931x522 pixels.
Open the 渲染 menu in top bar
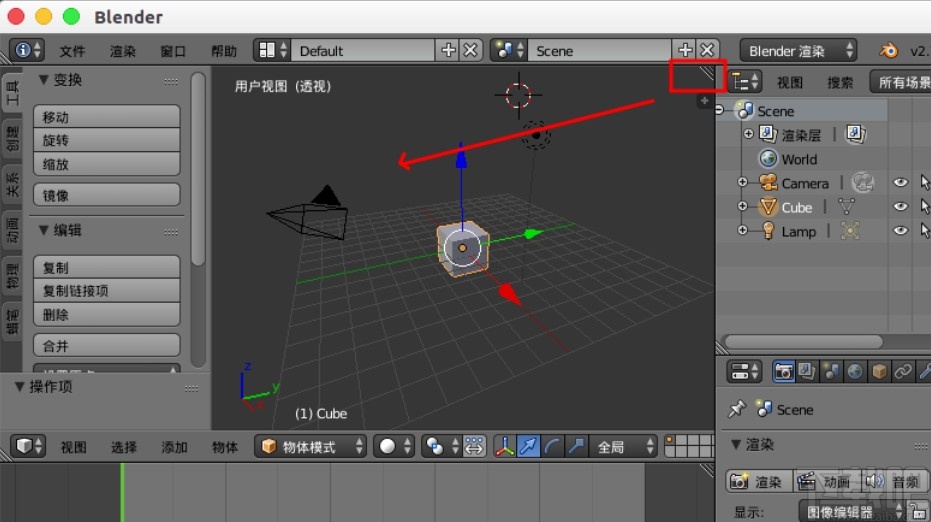(123, 51)
